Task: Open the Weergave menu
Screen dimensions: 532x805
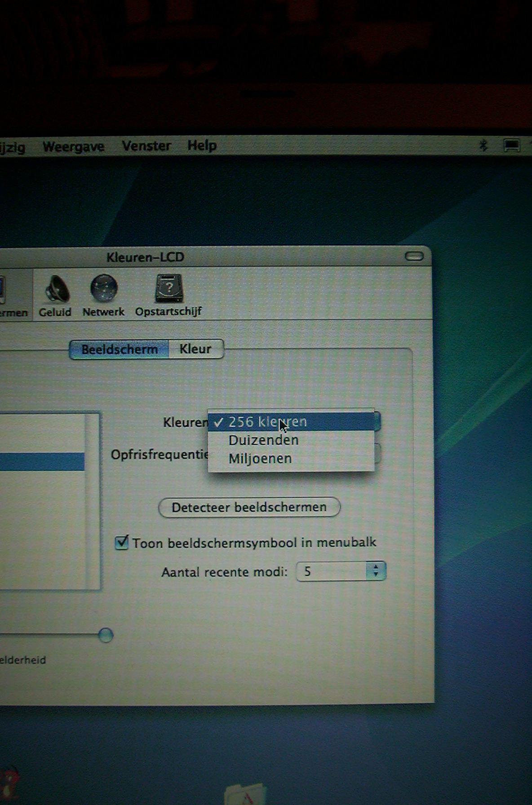Action: click(x=73, y=146)
